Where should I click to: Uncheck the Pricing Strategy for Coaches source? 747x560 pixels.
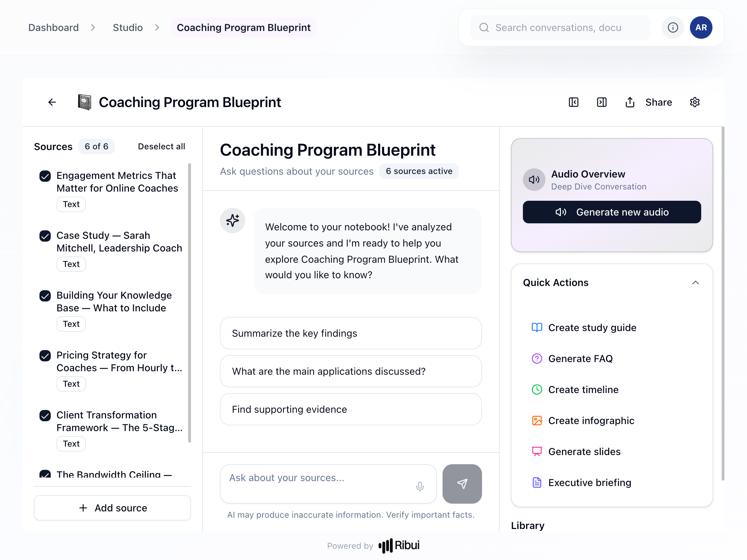tap(45, 356)
